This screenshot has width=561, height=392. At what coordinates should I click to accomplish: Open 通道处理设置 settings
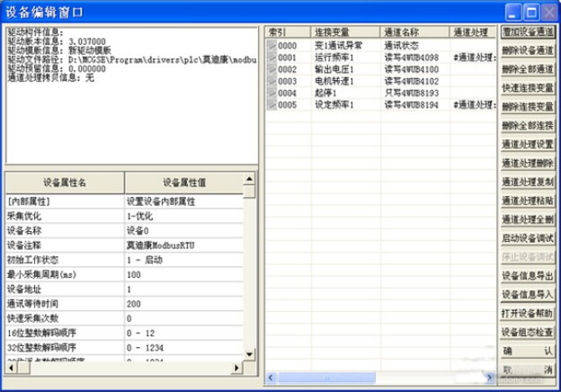(527, 144)
